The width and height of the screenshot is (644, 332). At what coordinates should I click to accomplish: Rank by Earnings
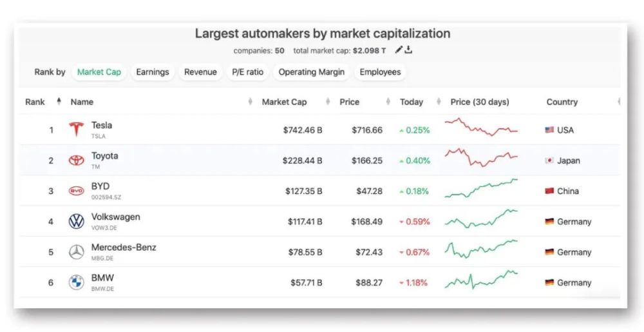[152, 72]
